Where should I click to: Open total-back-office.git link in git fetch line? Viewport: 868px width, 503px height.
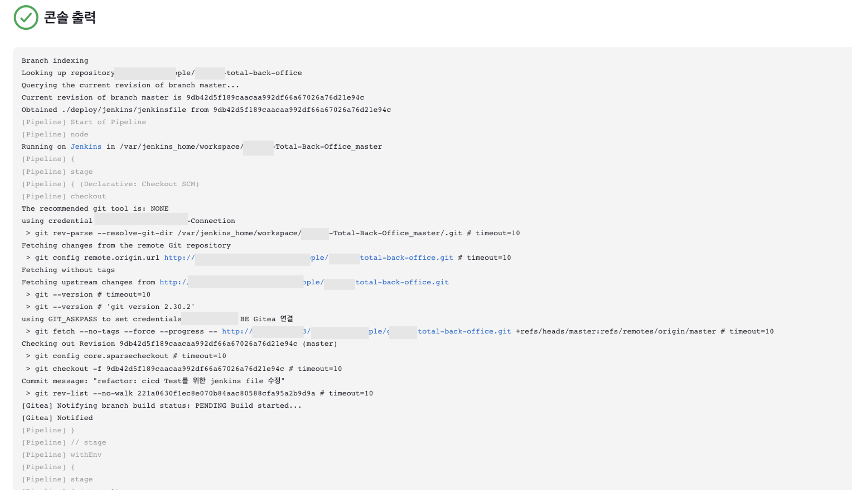(x=464, y=331)
